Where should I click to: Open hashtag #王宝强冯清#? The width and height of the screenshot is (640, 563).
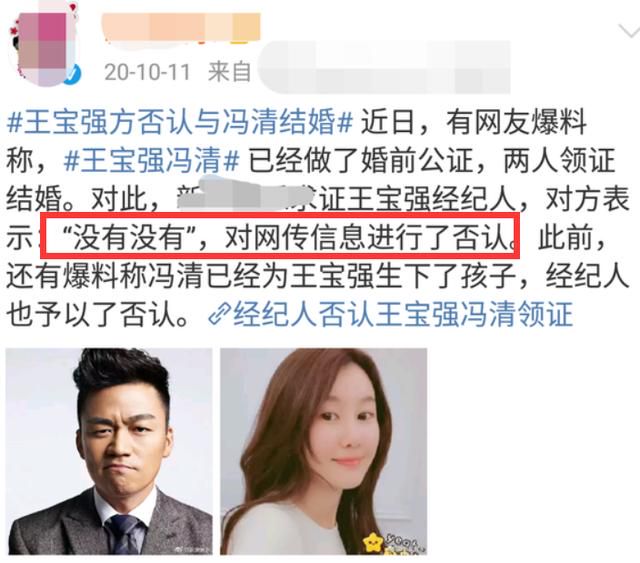tap(152, 160)
